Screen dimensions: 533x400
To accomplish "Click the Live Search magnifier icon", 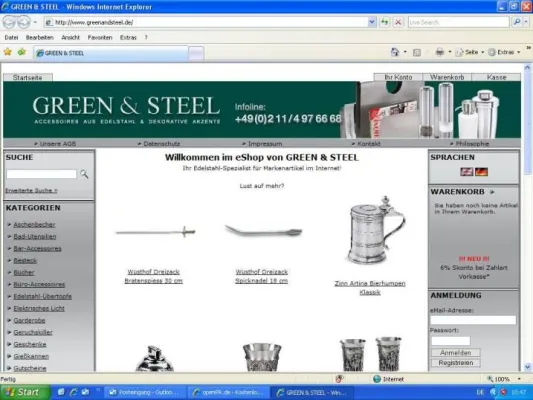I will (517, 22).
